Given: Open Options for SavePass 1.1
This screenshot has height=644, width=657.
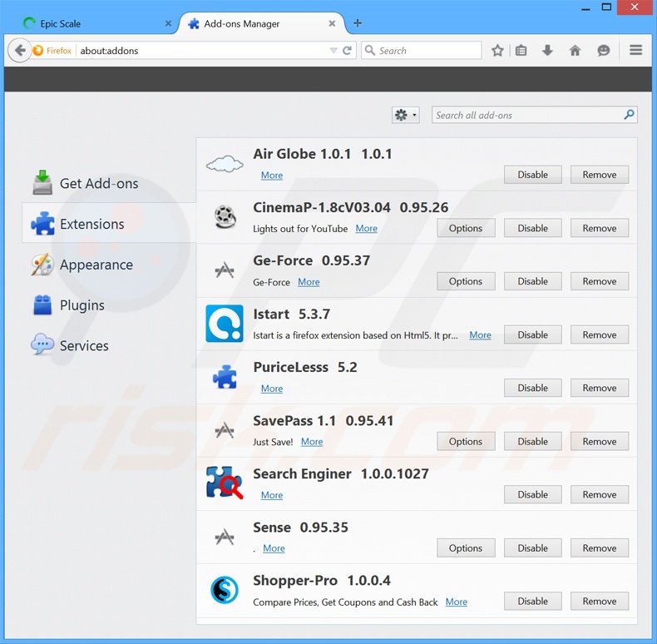Looking at the screenshot, I should pos(466,441).
